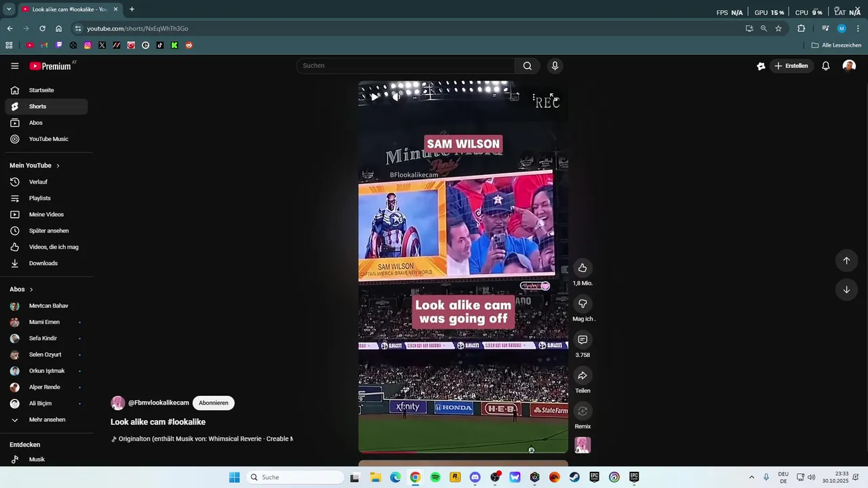This screenshot has width=868, height=488.
Task: Expand Mehr ansehen subscriptions list
Action: point(46,420)
